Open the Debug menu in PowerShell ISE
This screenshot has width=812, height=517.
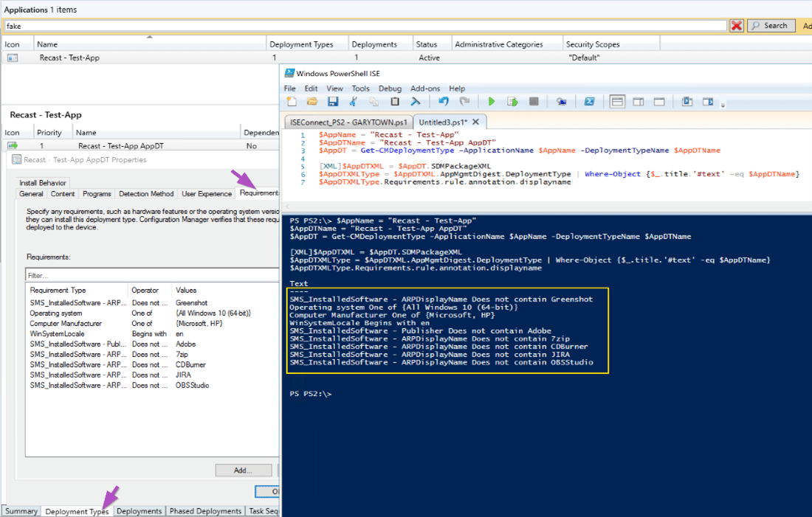[x=389, y=88]
